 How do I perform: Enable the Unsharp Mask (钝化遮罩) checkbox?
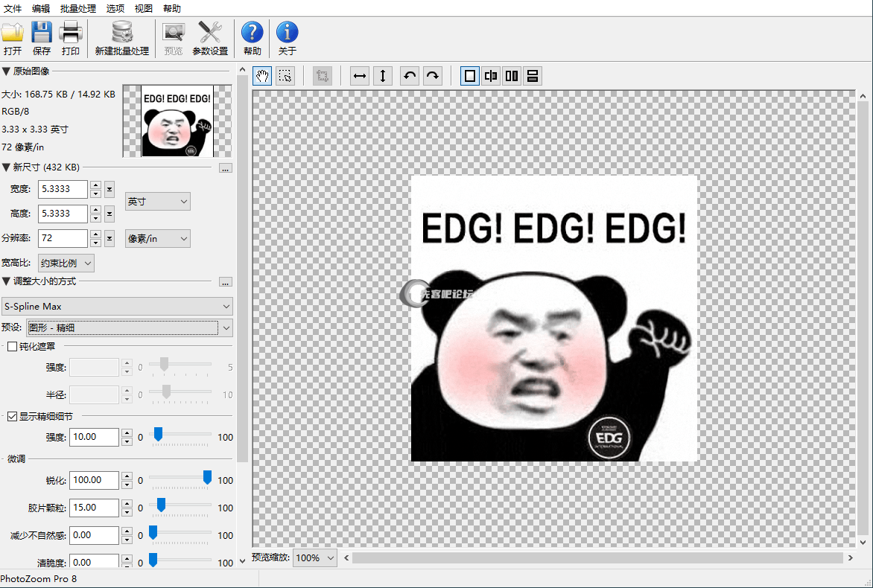13,346
